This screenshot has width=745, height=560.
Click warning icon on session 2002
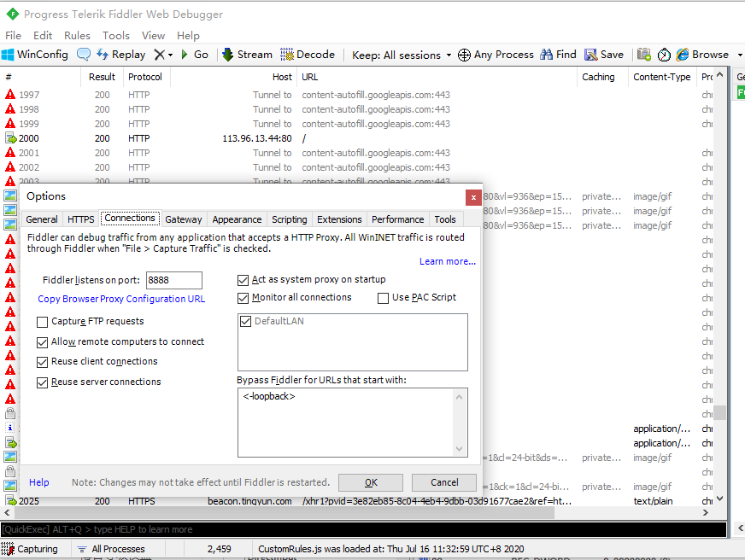click(x=10, y=167)
